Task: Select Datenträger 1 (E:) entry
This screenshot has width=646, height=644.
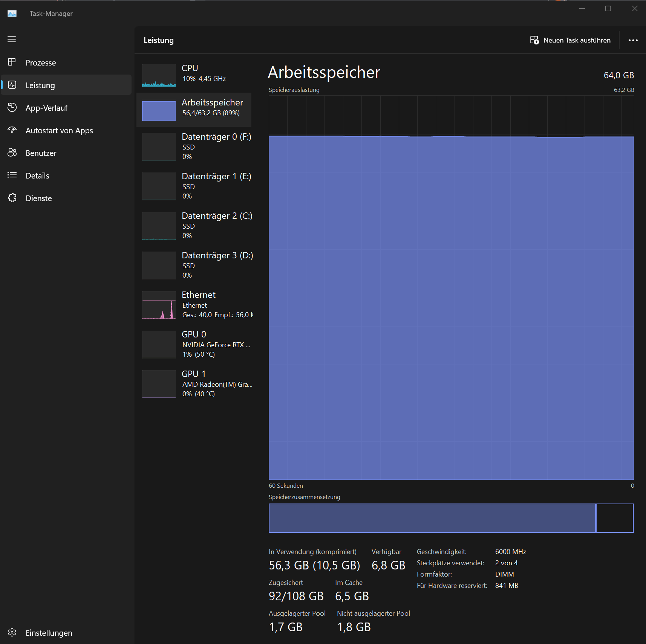Action: coord(194,186)
